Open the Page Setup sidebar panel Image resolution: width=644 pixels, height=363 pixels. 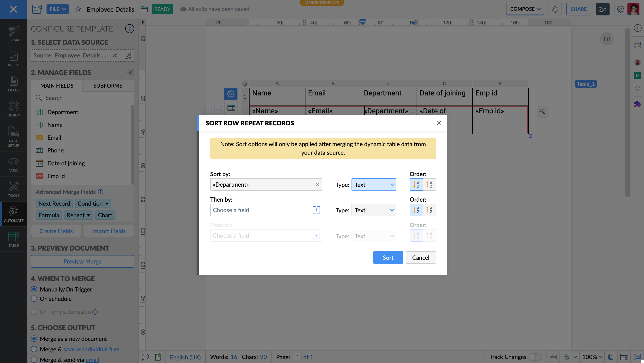coord(13,136)
